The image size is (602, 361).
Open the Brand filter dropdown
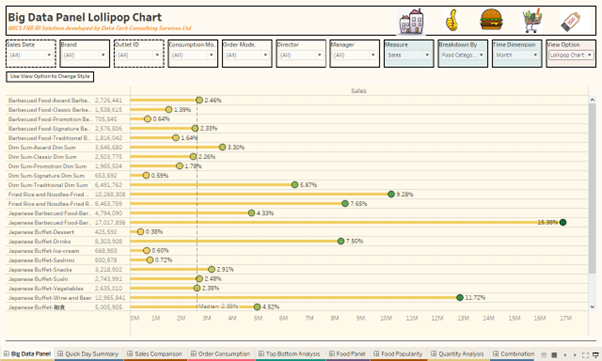click(x=84, y=55)
